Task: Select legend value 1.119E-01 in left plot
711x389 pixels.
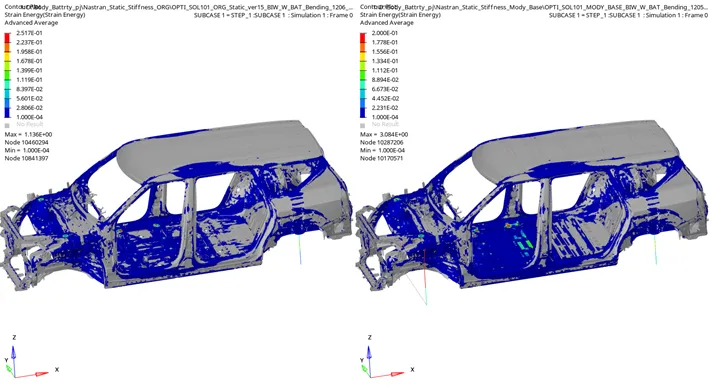Action: pos(29,80)
